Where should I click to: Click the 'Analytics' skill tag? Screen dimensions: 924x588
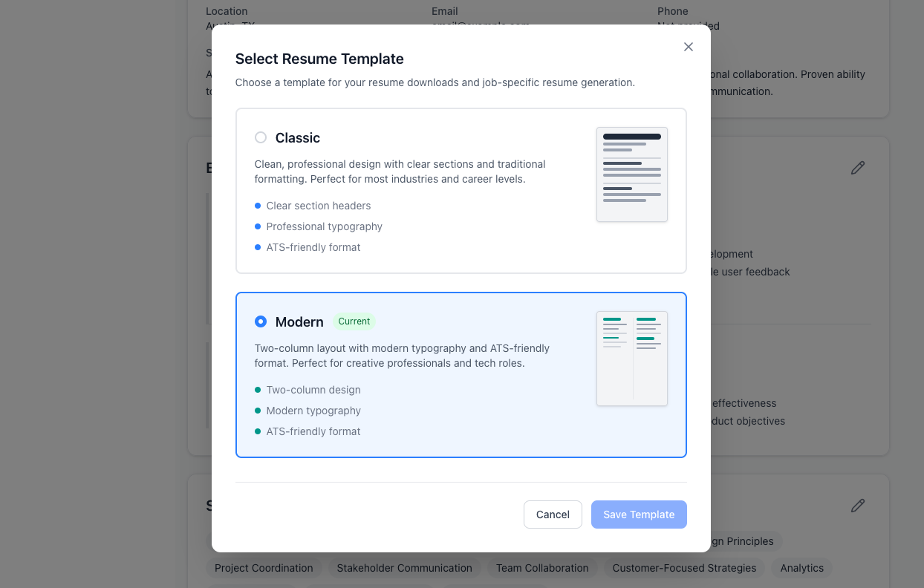802,568
